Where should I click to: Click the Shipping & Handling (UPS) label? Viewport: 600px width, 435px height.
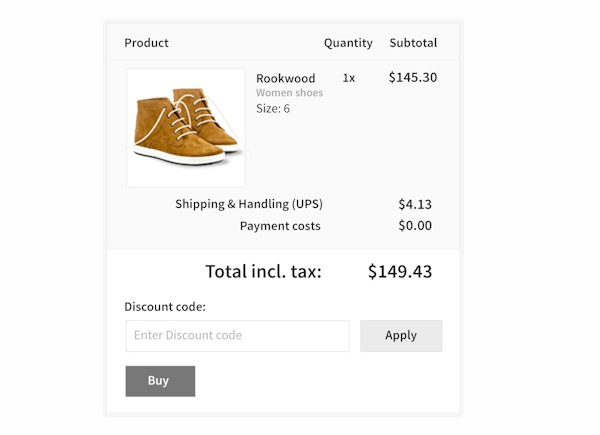[249, 204]
